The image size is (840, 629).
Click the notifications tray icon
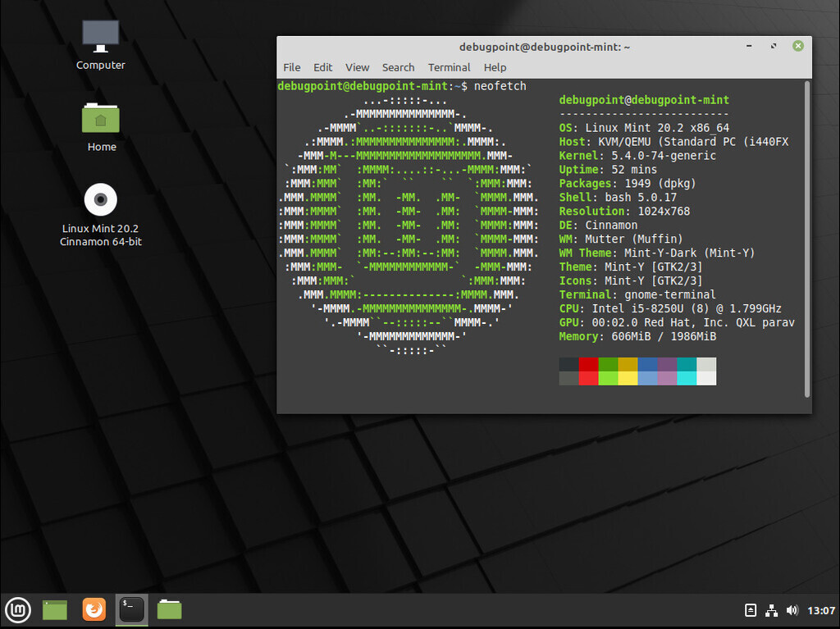coord(751,610)
